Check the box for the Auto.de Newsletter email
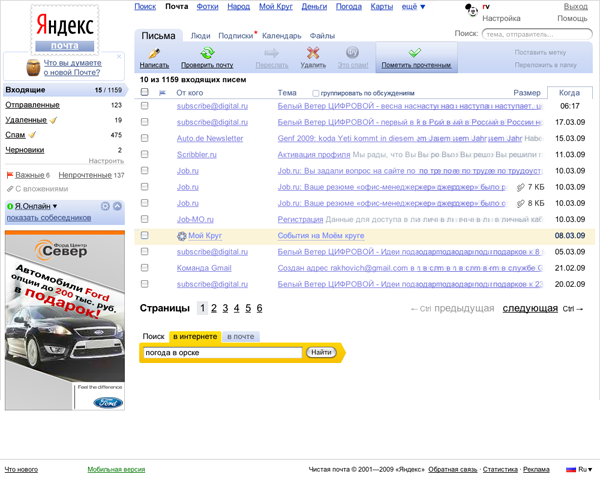The height and width of the screenshot is (489, 600). [x=145, y=138]
